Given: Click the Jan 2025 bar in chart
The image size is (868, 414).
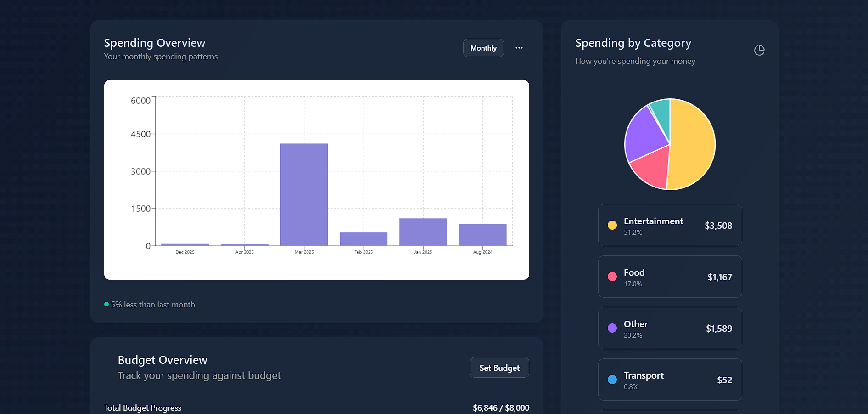Looking at the screenshot, I should point(423,232).
